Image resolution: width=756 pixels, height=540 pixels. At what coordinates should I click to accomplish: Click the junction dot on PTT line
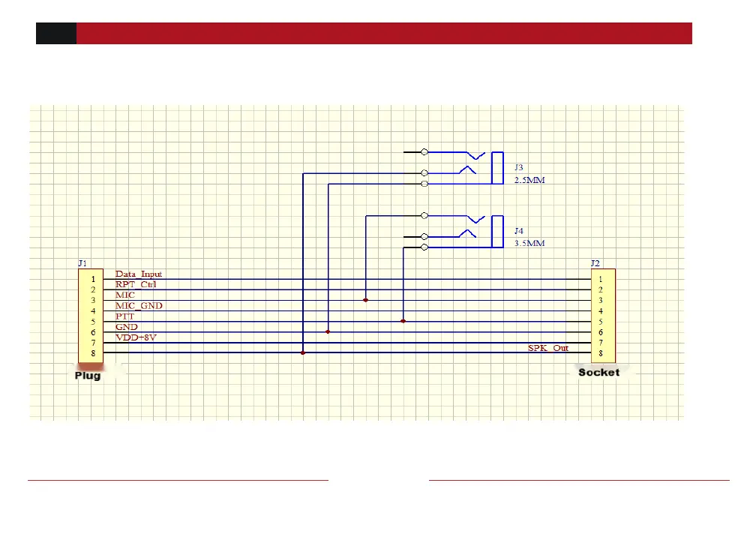coord(403,321)
